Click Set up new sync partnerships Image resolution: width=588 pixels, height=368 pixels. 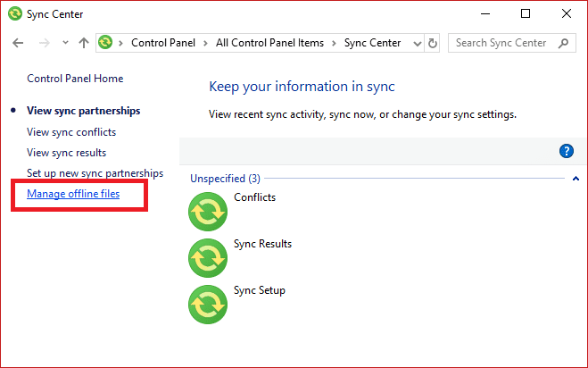coord(95,173)
